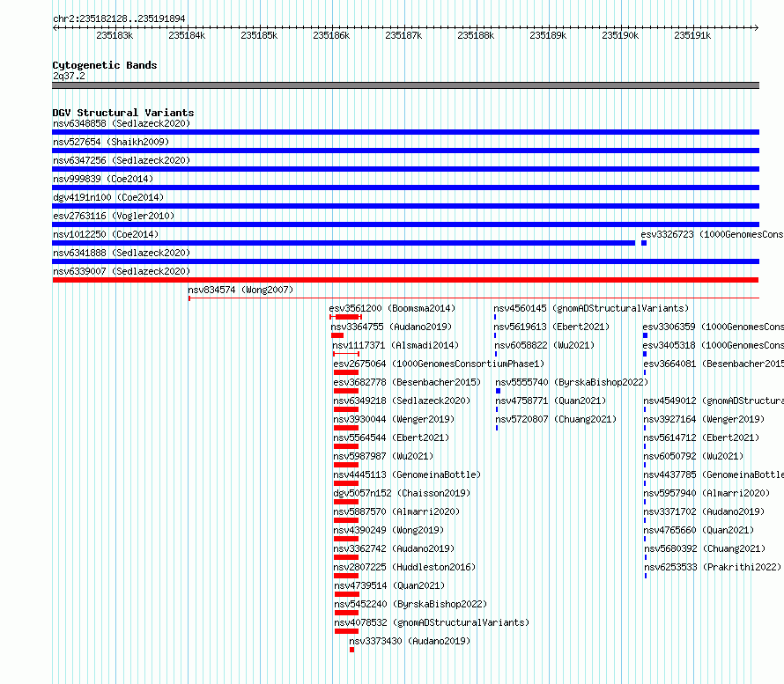
Task: Click the Cytogenetic Bands track title
Action: click(105, 65)
